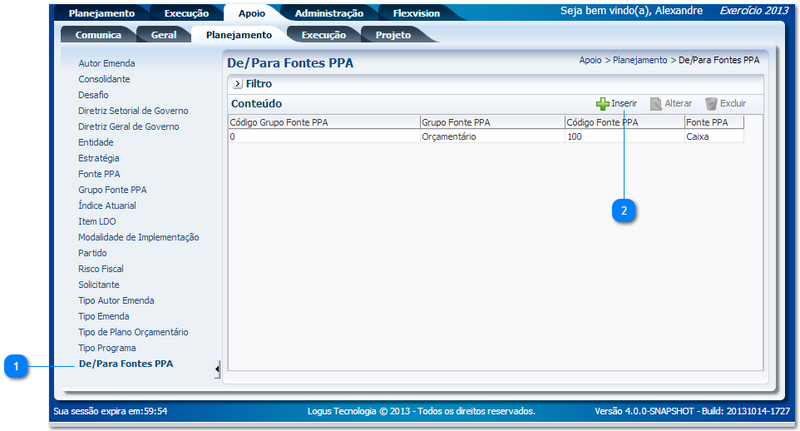Expand the Filtro section
Image resolution: width=800 pixels, height=431 pixels.
pos(238,84)
